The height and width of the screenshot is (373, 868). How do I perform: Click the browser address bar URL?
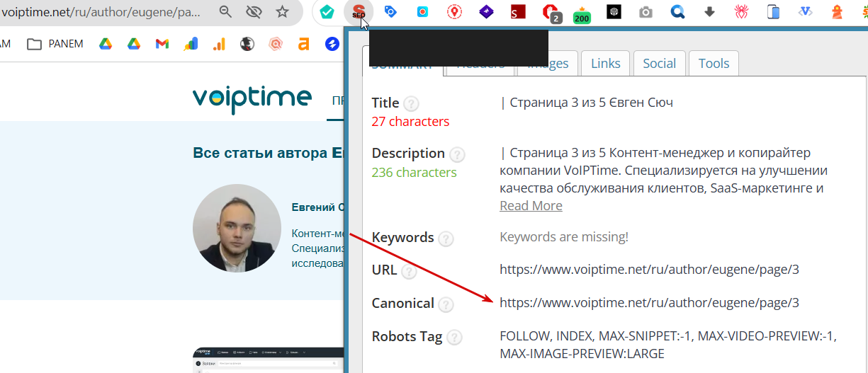coord(101,12)
